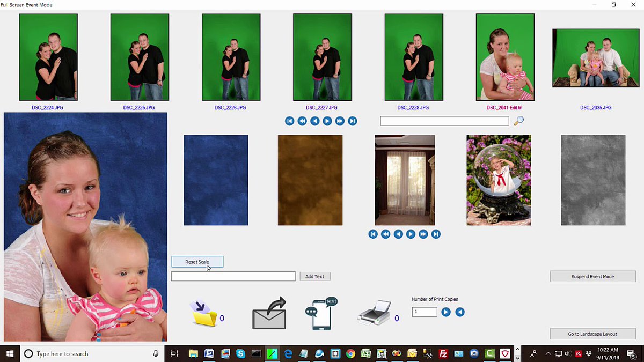Go back a page of photos
Viewport: 644px width, 362px height.
click(302, 121)
